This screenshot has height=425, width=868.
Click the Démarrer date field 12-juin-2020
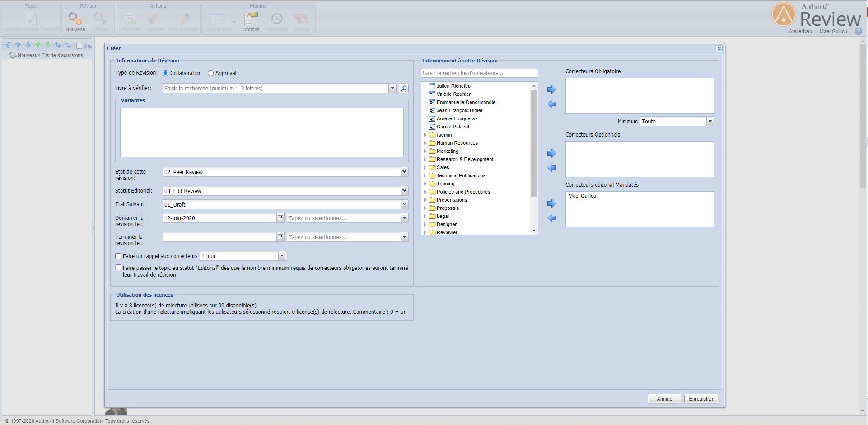[x=219, y=218]
